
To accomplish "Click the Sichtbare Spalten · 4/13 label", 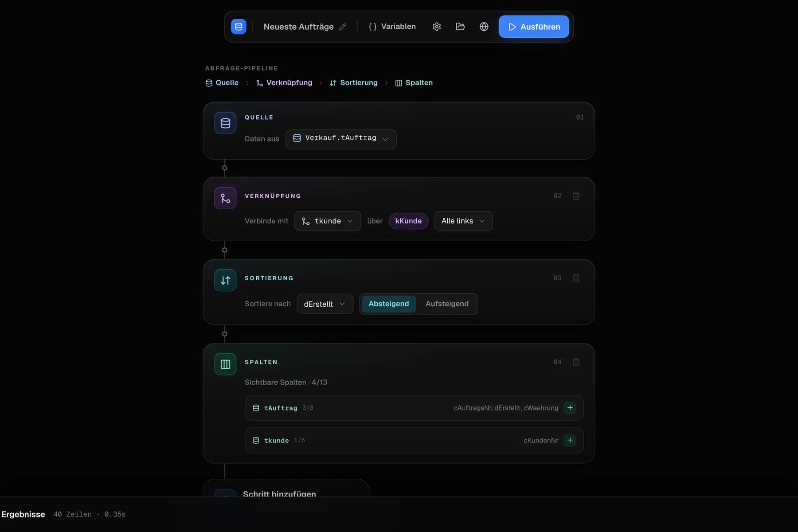I will pyautogui.click(x=286, y=383).
